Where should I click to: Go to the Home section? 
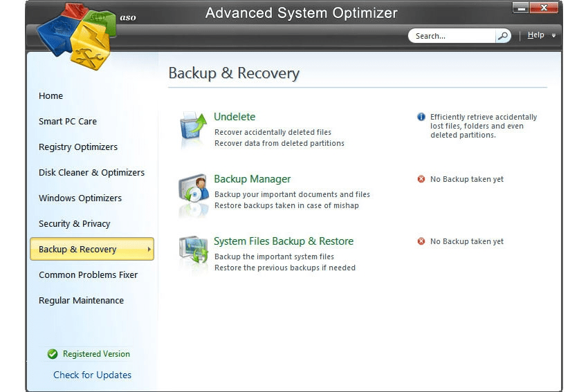coord(50,96)
